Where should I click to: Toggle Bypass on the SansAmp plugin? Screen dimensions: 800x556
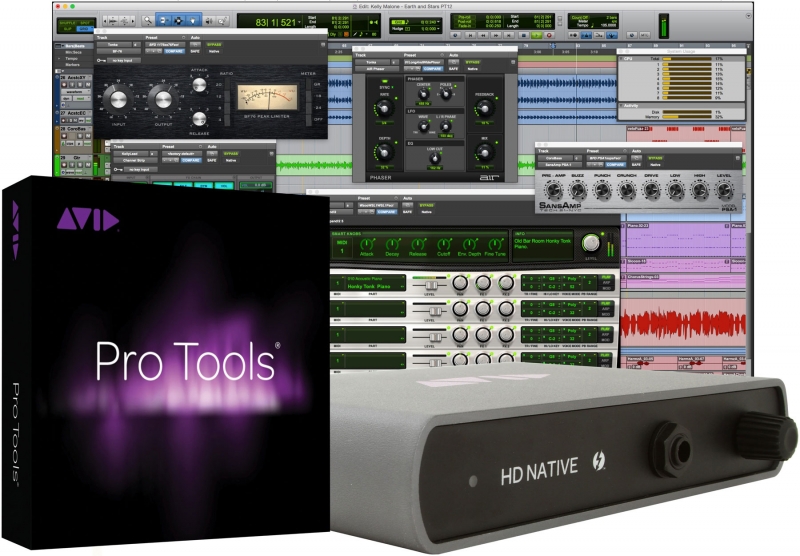[x=655, y=158]
